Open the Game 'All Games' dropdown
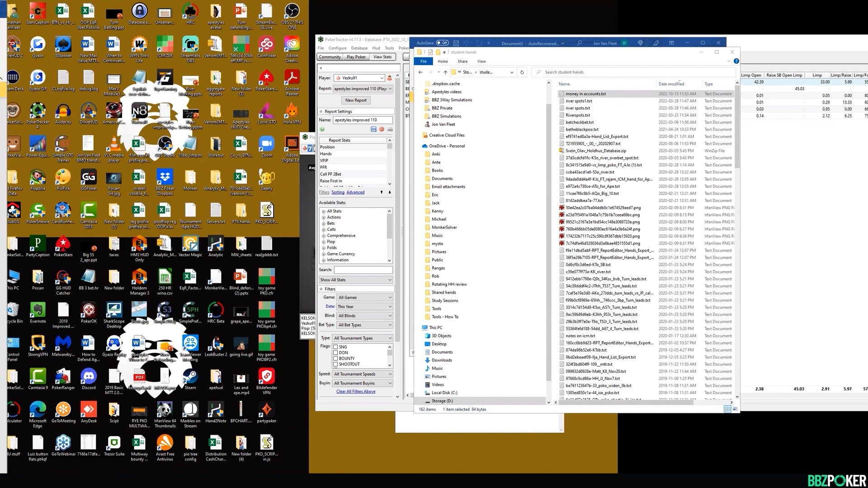Screen dimensions: 868x488 coord(364,297)
